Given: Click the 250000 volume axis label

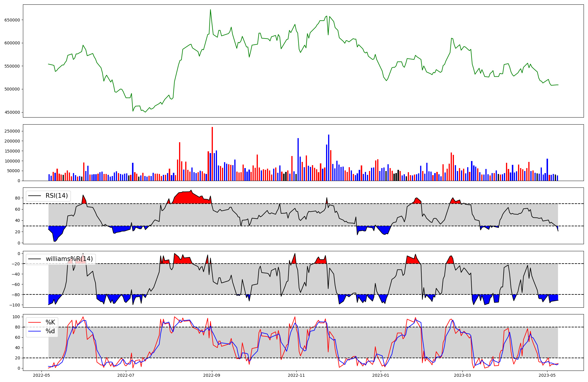Looking at the screenshot, I should click(x=12, y=131).
